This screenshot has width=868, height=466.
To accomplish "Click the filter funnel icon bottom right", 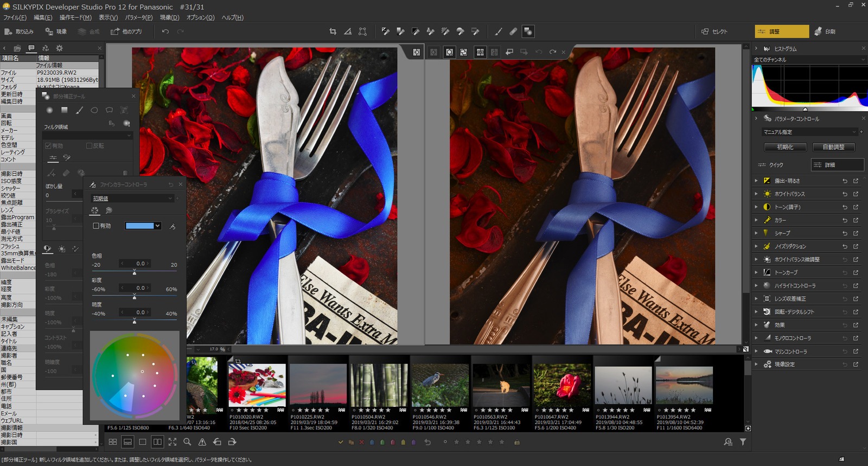I will tap(743, 442).
